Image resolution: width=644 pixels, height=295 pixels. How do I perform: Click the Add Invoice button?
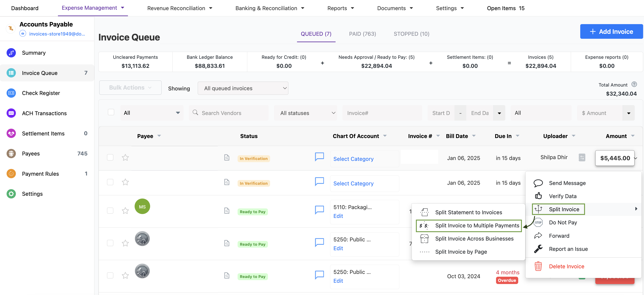[x=611, y=31]
